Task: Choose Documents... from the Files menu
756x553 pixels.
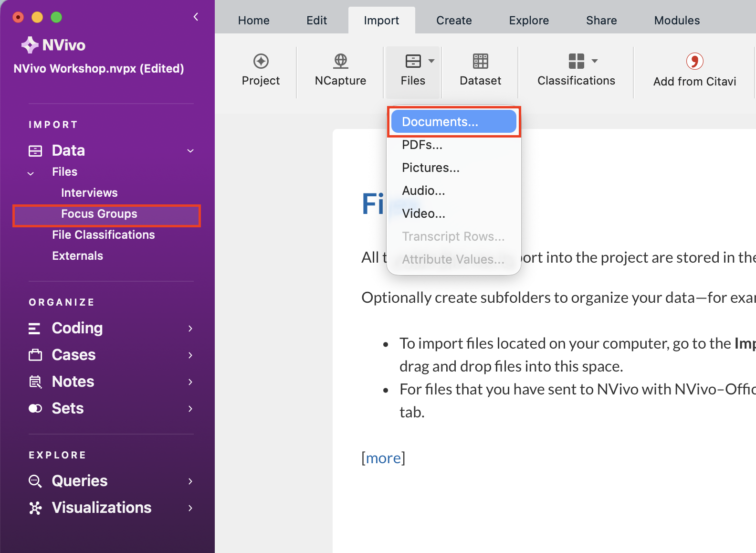Action: click(x=454, y=122)
